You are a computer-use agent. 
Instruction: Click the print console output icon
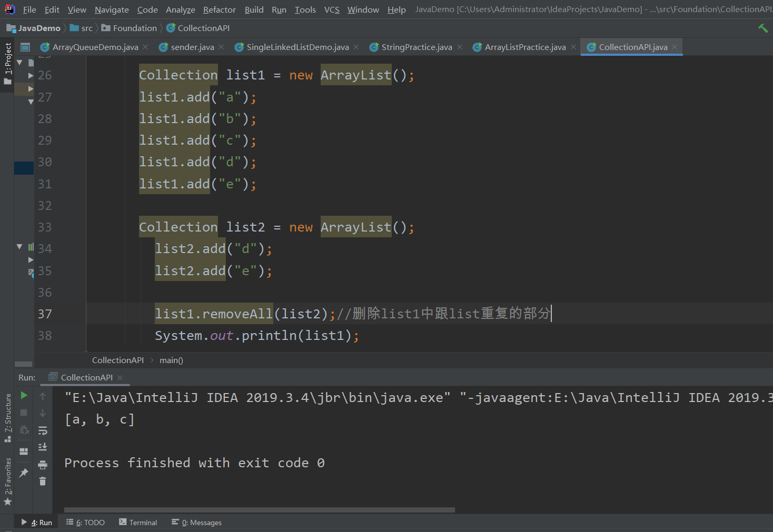click(43, 465)
